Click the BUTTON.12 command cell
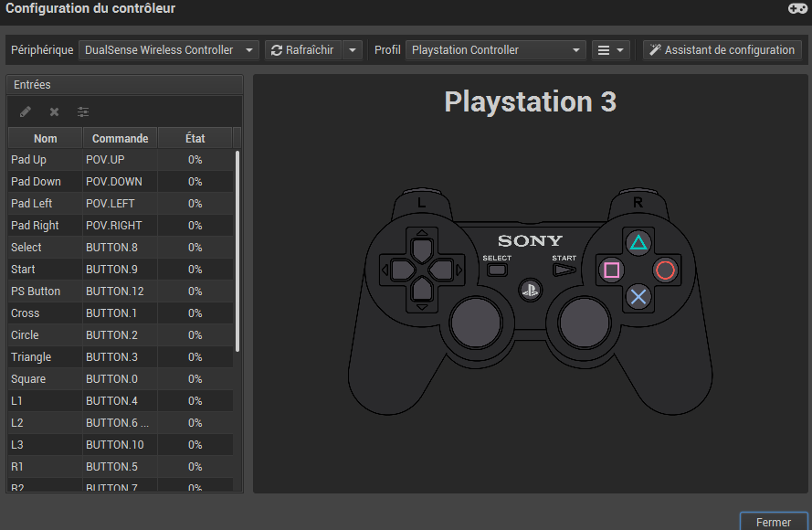 click(x=121, y=291)
